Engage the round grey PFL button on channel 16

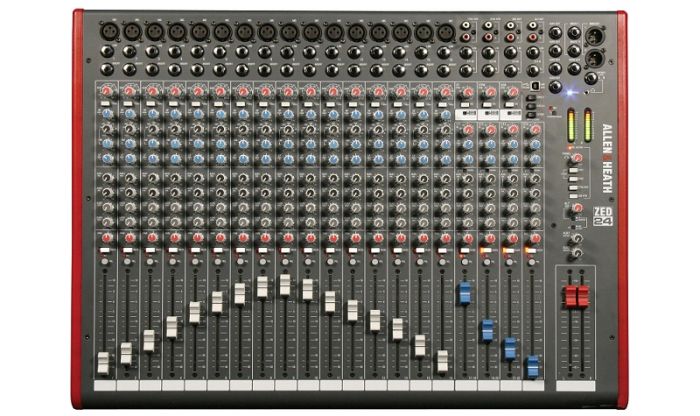442,262
